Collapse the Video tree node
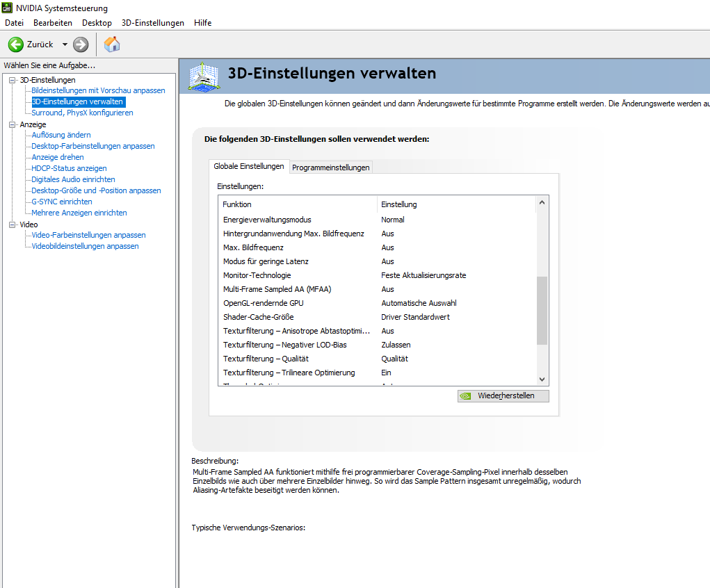 [x=13, y=224]
